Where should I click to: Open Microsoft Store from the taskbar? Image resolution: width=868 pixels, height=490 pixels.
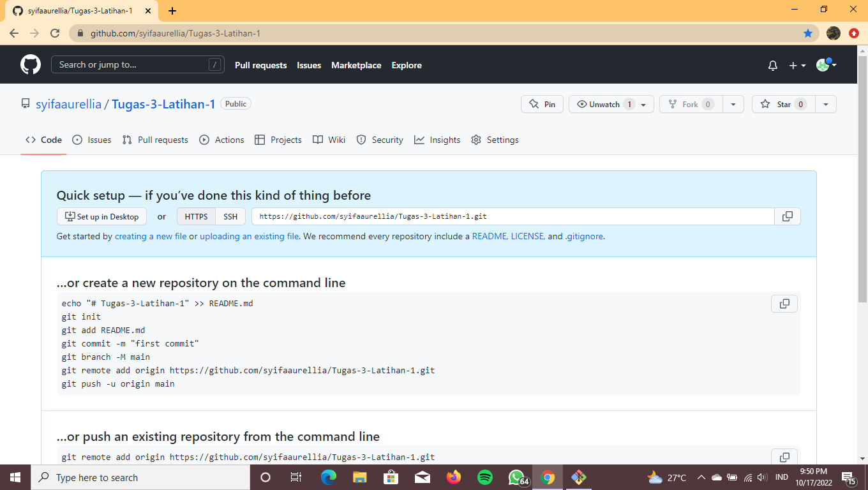pos(391,477)
